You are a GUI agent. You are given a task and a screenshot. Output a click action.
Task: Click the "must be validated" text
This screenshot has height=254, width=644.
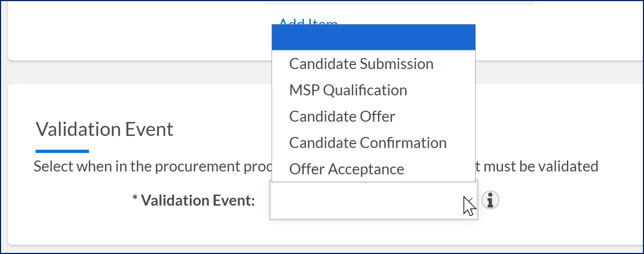pyautogui.click(x=541, y=166)
